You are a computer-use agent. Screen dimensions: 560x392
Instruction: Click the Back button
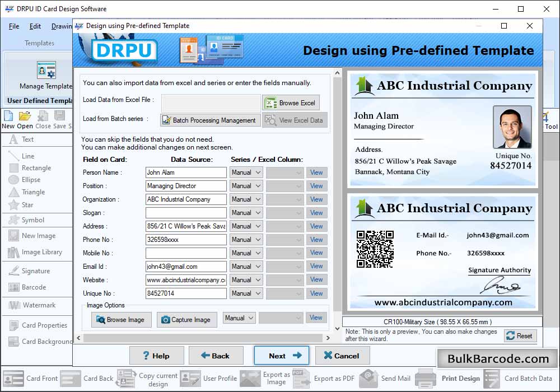click(x=216, y=356)
